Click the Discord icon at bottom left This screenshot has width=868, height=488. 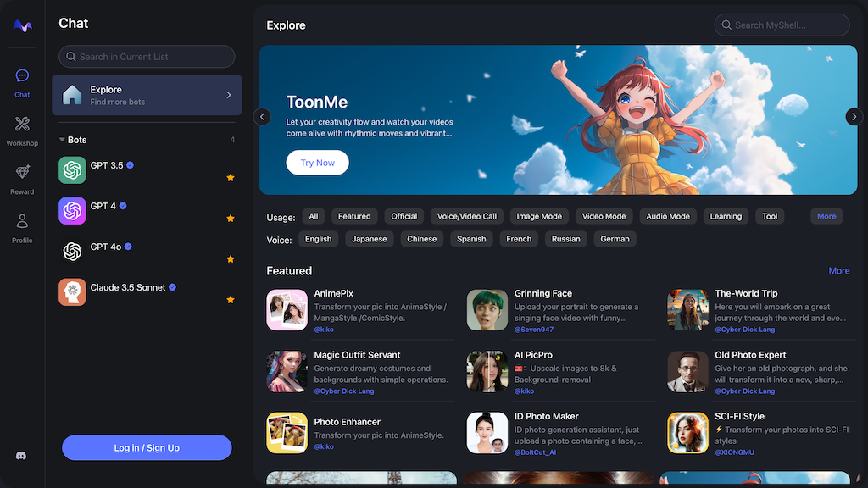(22, 456)
